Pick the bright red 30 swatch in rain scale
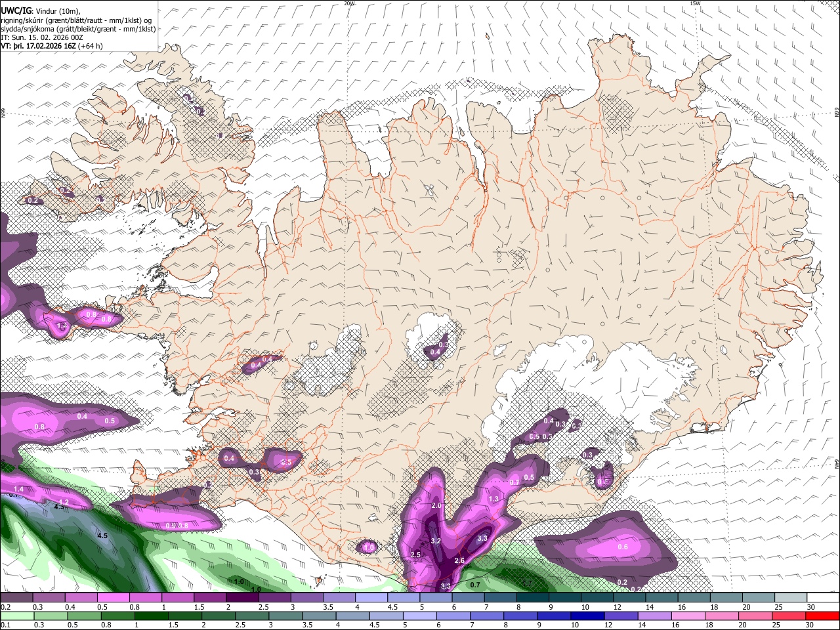840x630 pixels. pos(824,616)
